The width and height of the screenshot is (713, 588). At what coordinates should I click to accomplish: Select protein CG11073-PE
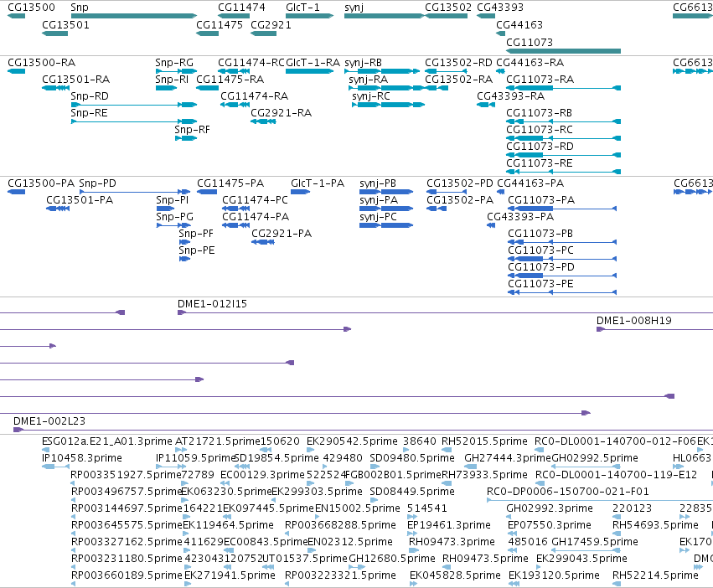point(540,284)
